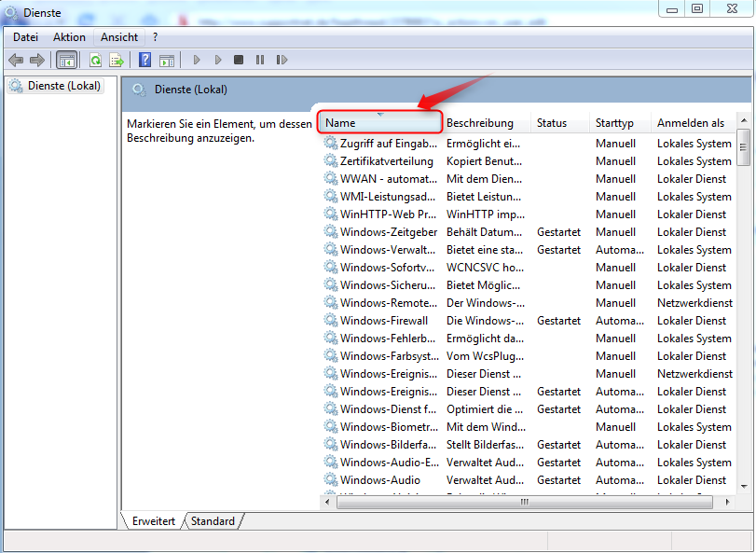The height and width of the screenshot is (553, 756).
Task: Open the Ansicht menu
Action: 119,37
